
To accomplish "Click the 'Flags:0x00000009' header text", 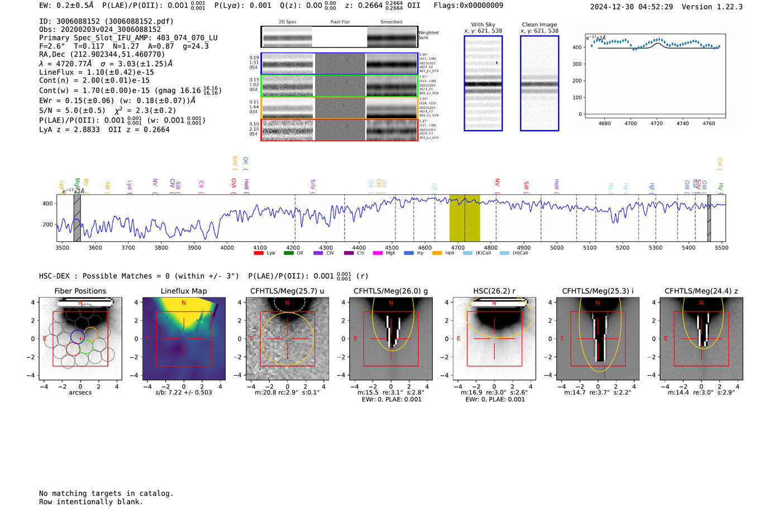I will [468, 6].
